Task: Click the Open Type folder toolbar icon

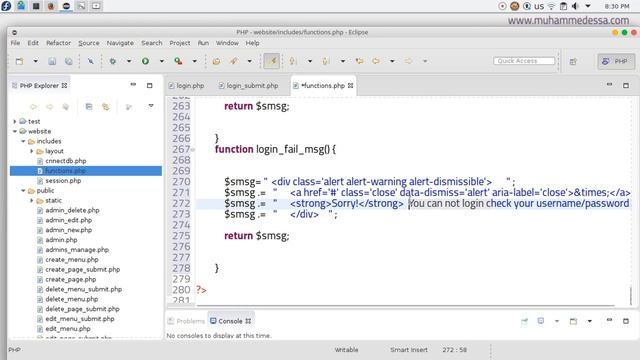Action: pyautogui.click(x=216, y=61)
